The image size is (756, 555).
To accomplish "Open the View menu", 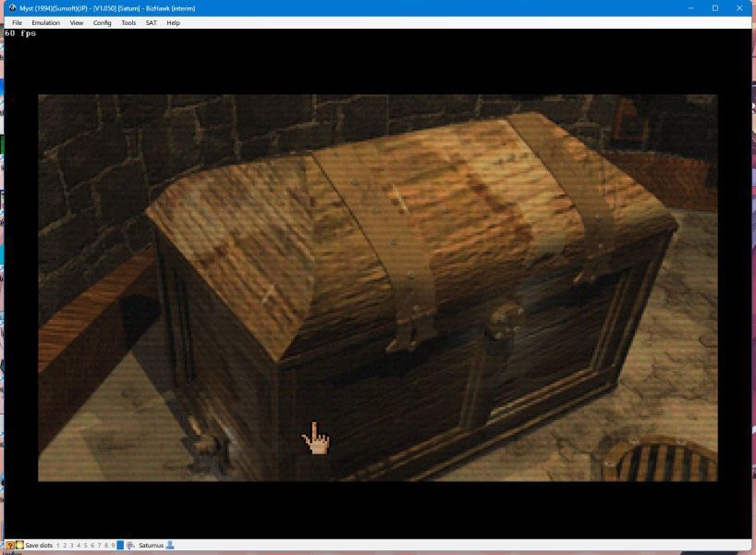I will pyautogui.click(x=76, y=23).
